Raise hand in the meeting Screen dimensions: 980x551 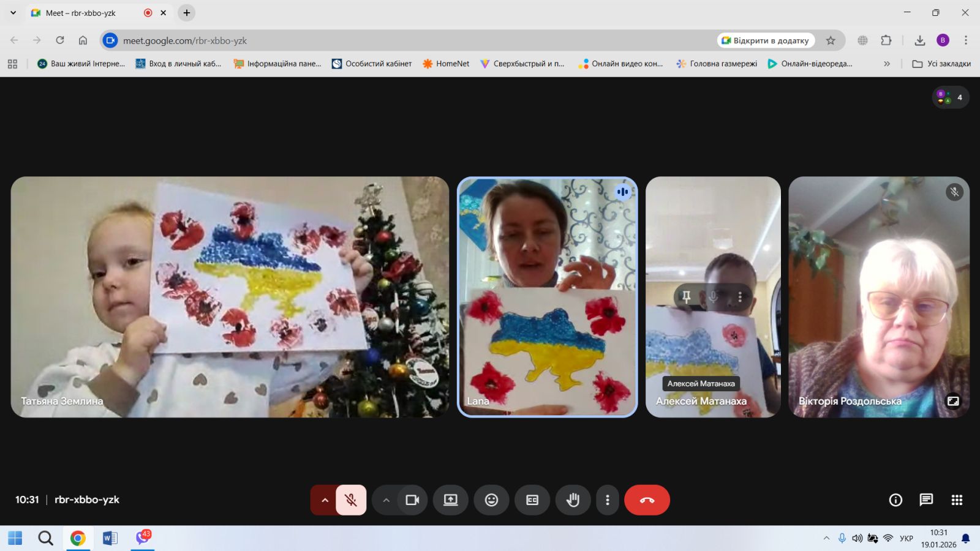click(x=573, y=500)
